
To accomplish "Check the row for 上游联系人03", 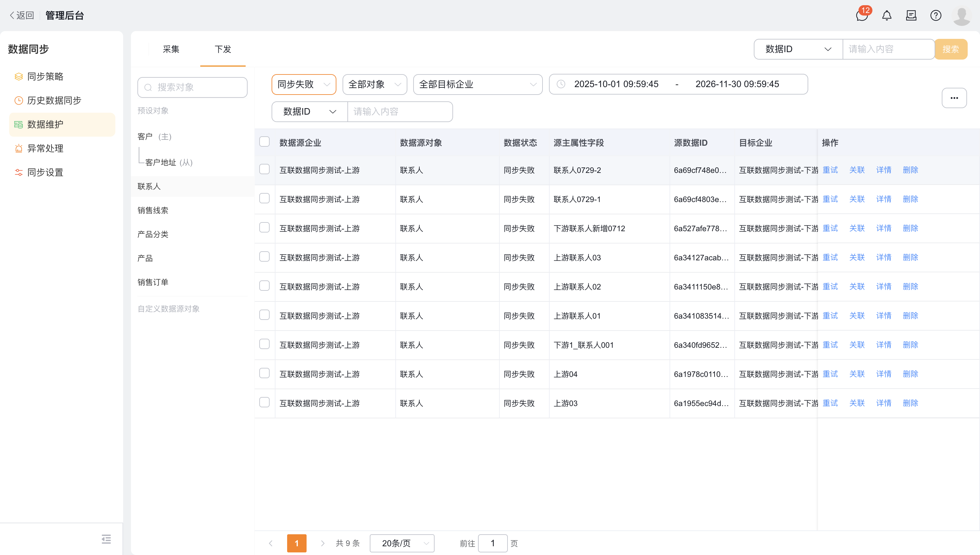I will (264, 256).
